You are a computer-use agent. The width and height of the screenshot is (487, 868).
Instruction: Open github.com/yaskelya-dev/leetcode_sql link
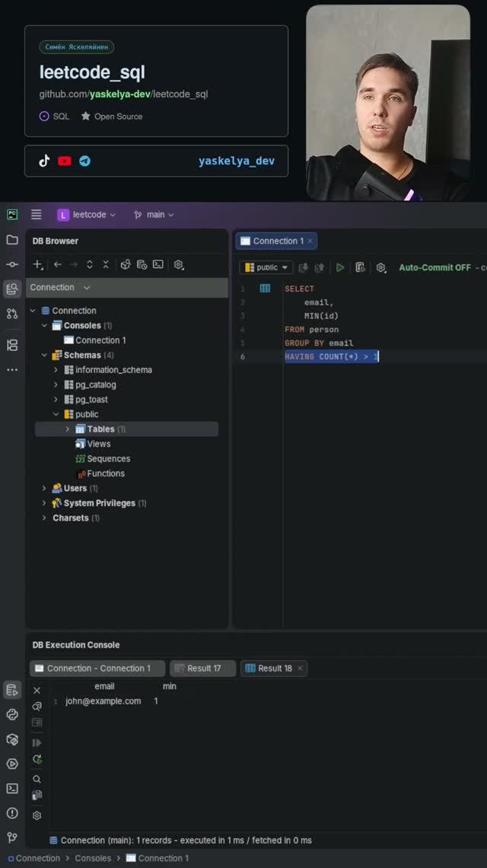click(123, 94)
